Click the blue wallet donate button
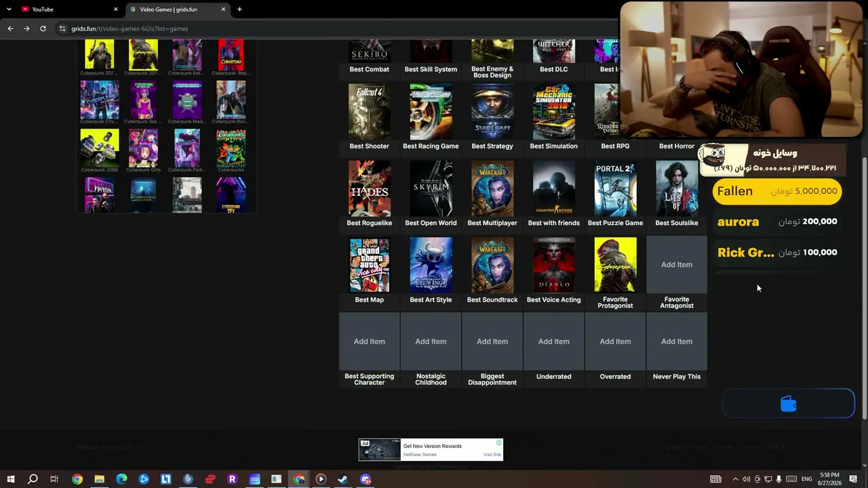This screenshot has height=488, width=868. [x=789, y=404]
